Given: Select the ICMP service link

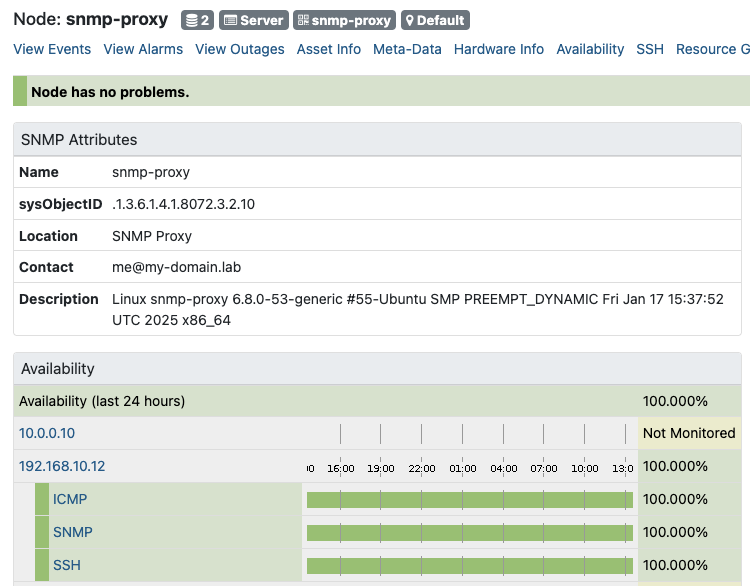Looking at the screenshot, I should tap(70, 499).
